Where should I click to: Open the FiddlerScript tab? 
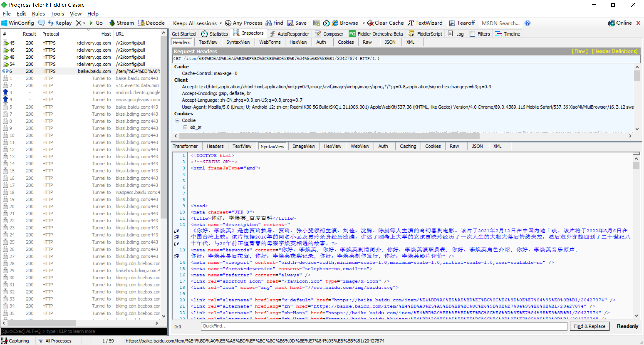click(x=425, y=34)
